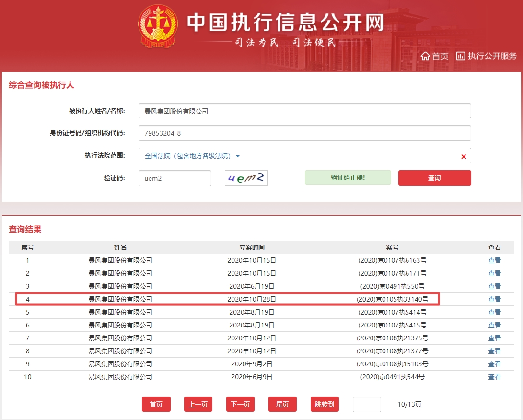Image resolution: width=523 pixels, height=420 pixels.
Task: Go to 首页 in the header
Action: (440, 56)
